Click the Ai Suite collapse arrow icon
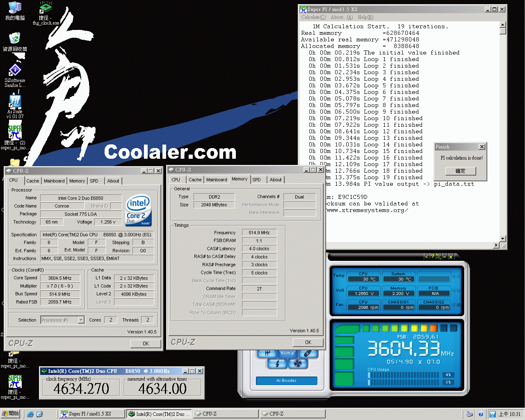The width and height of the screenshot is (525, 420). coord(426,257)
